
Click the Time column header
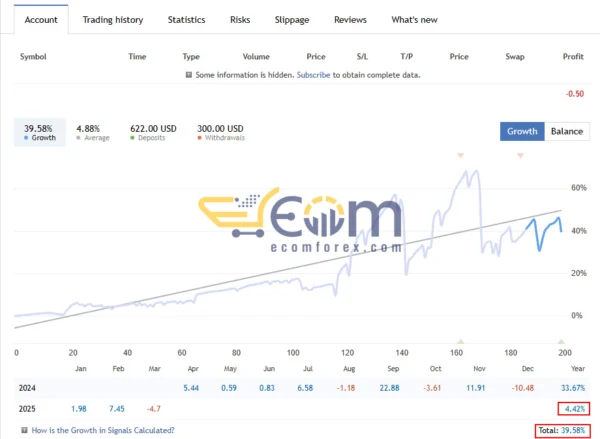click(137, 57)
